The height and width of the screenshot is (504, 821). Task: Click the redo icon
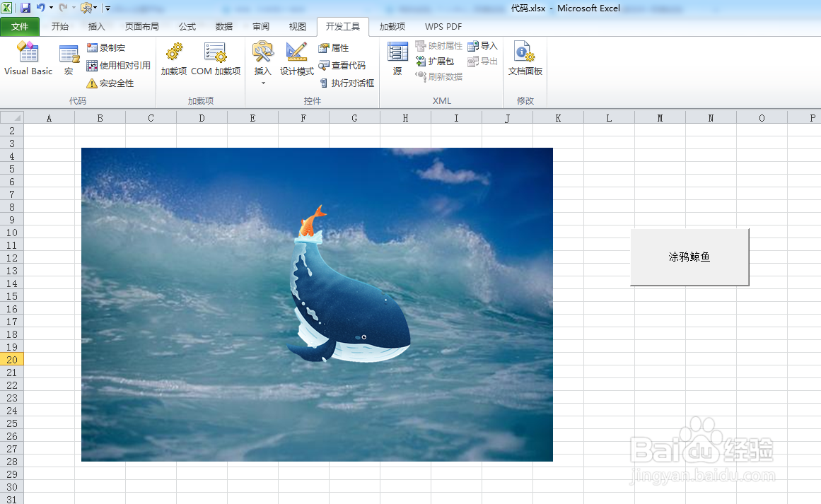point(63,8)
